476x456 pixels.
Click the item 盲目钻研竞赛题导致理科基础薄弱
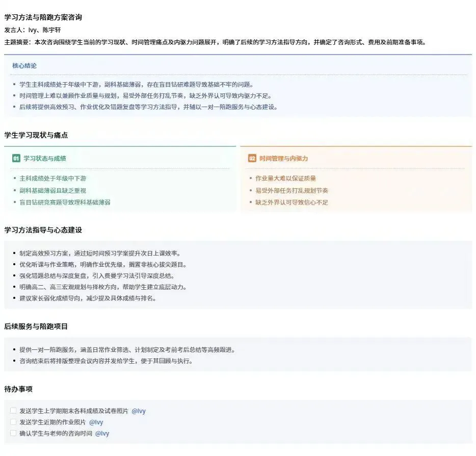pos(65,202)
